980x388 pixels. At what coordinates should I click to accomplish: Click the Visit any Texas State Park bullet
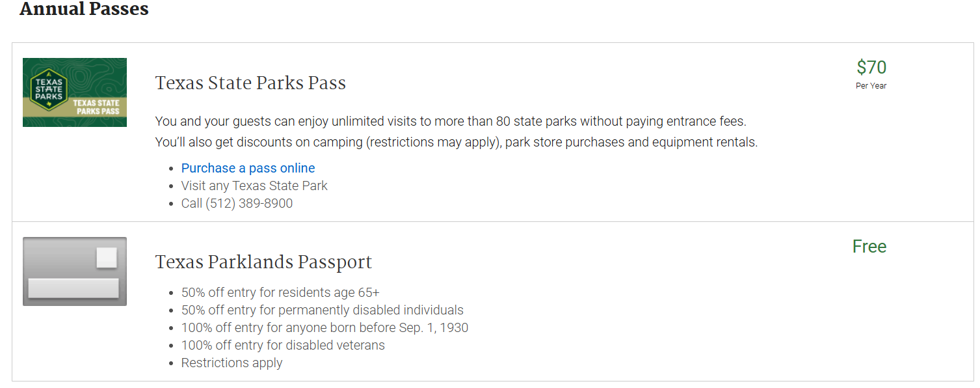[x=254, y=186]
